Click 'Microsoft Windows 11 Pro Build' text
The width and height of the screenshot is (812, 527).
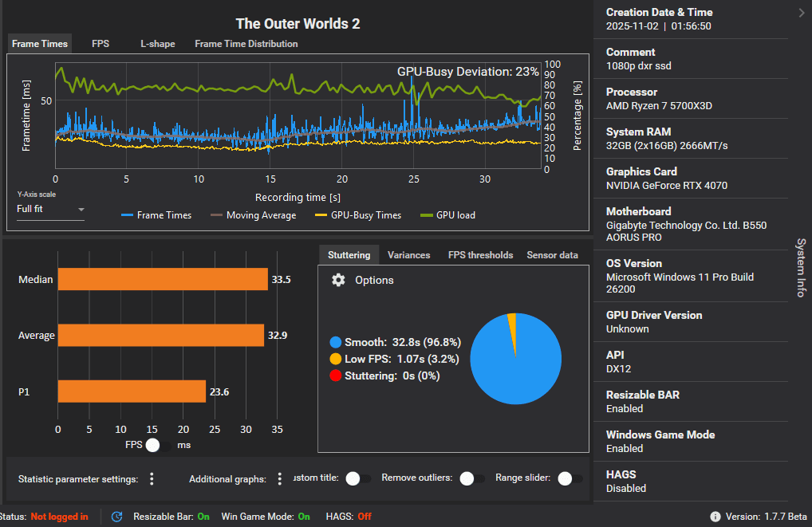(680, 277)
